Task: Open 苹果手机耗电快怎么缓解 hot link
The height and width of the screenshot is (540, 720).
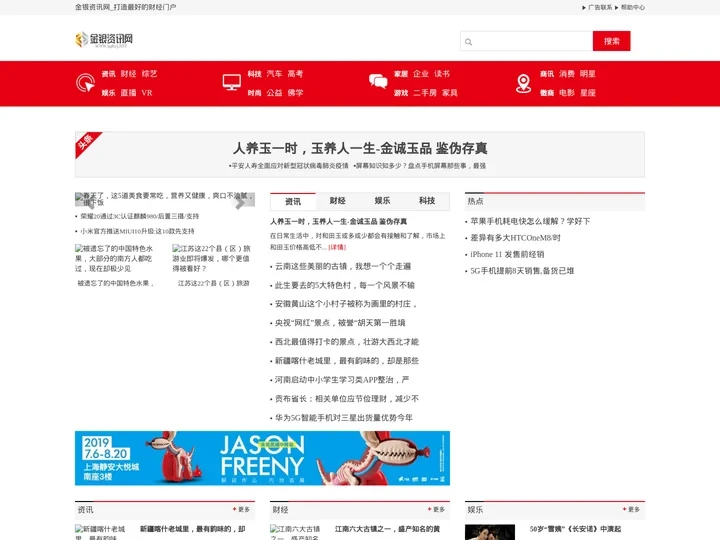Action: (530, 221)
